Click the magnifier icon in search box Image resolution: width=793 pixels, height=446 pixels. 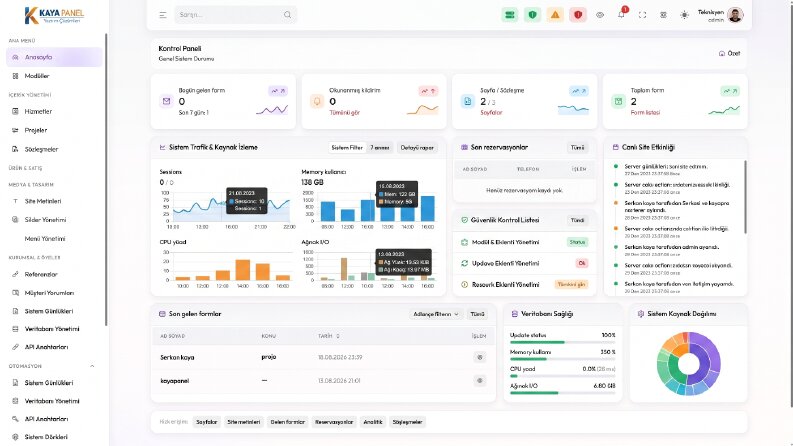287,15
